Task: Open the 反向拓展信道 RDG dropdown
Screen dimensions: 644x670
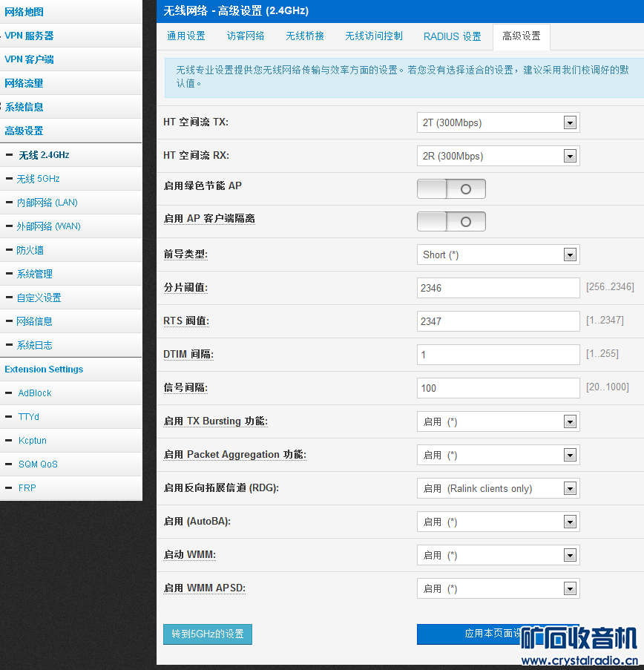Action: tap(499, 488)
